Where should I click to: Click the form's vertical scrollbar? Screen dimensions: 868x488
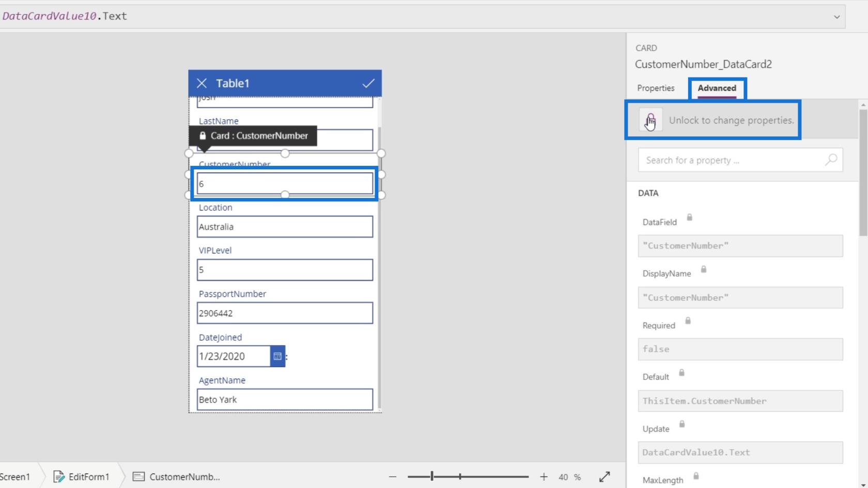[x=379, y=267]
